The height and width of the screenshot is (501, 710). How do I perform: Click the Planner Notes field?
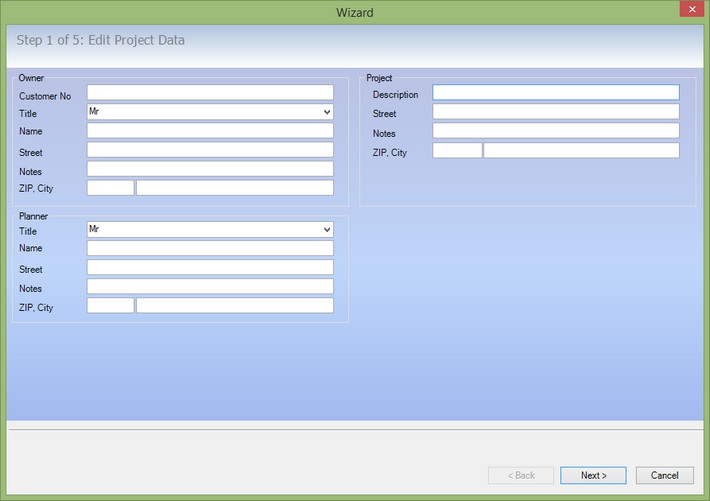[x=210, y=286]
